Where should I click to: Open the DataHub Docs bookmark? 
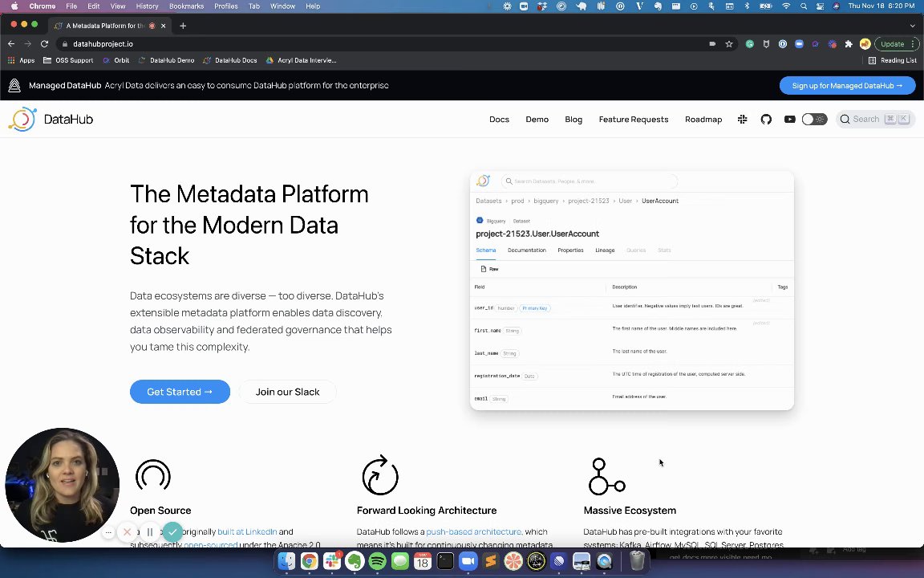pos(230,60)
